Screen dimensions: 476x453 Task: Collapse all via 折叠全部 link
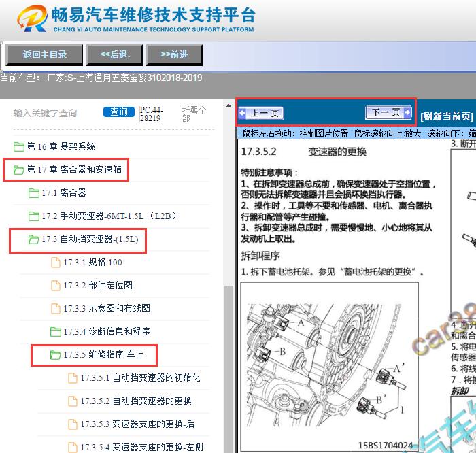(194, 114)
